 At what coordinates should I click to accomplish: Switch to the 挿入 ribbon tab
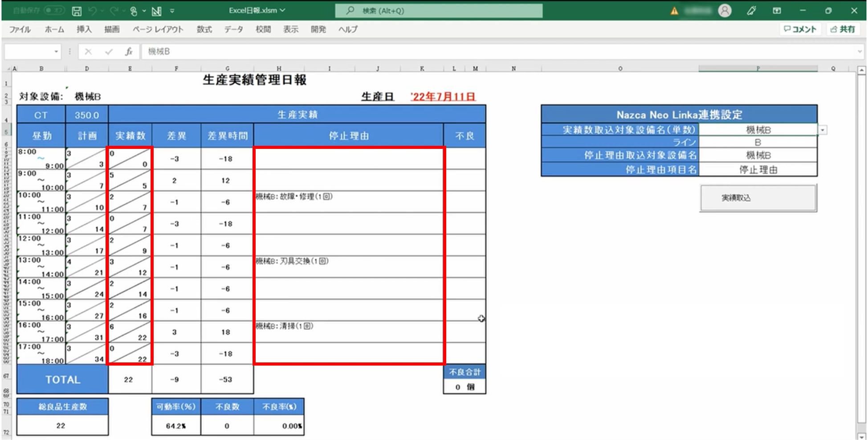pyautogui.click(x=84, y=29)
